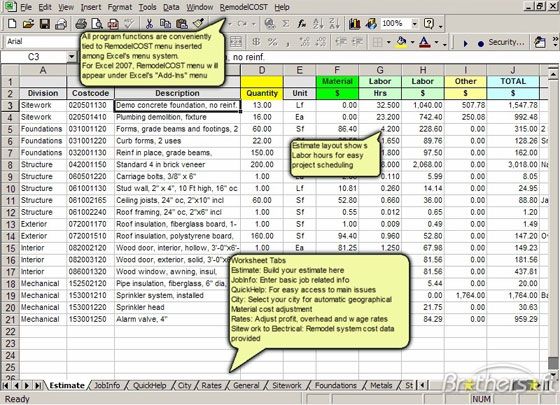Click the Increase Indent icon
Image resolution: width=560 pixels, height=405 pixels.
(x=358, y=42)
